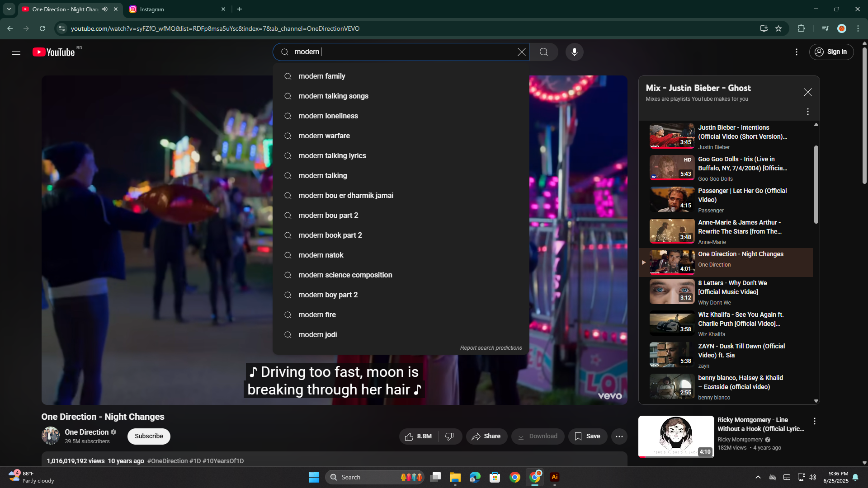Screen dimensions: 868x488
Task: Share the Night Changes video
Action: (x=486, y=436)
